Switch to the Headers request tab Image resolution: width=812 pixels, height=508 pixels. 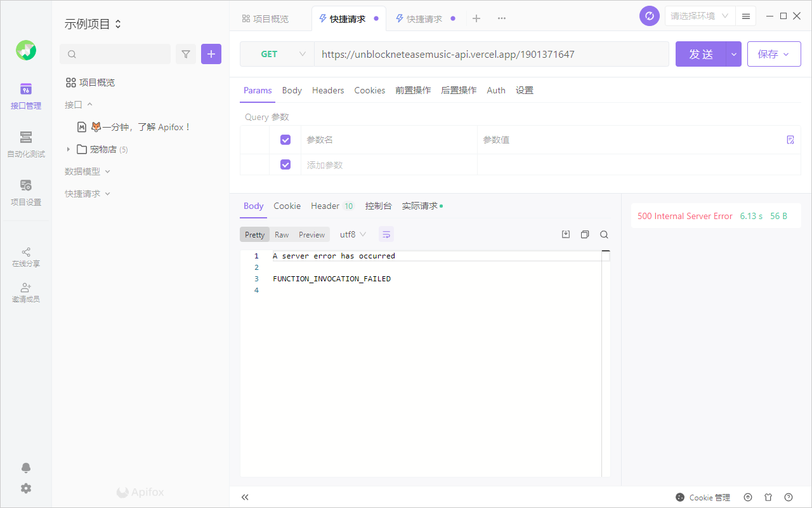click(328, 90)
